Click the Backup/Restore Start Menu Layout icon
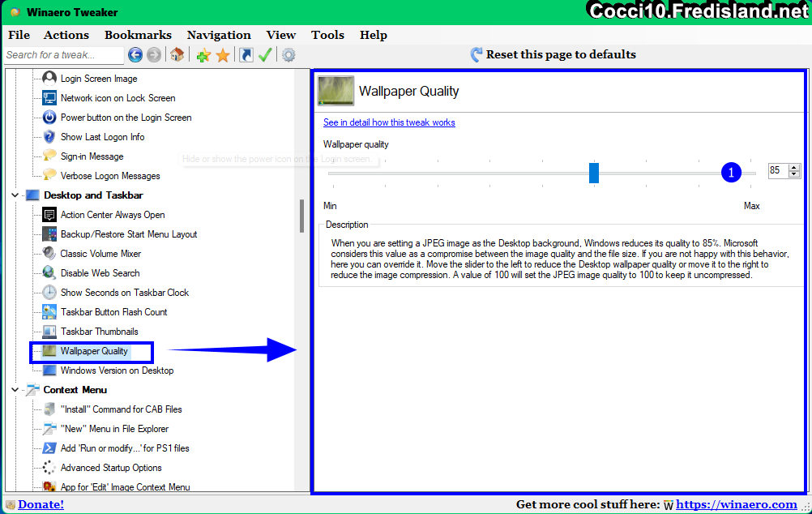The width and height of the screenshot is (812, 514). click(49, 234)
